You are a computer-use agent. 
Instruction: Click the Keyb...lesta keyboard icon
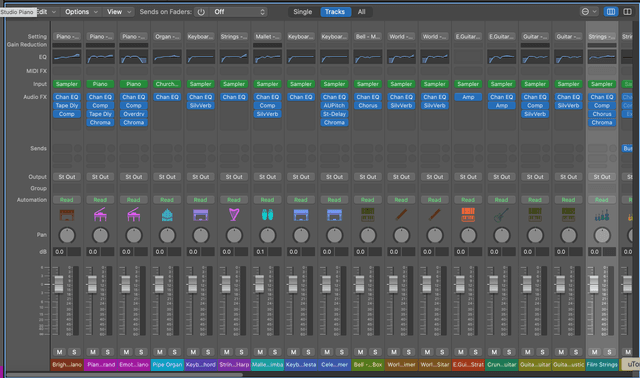tap(301, 215)
